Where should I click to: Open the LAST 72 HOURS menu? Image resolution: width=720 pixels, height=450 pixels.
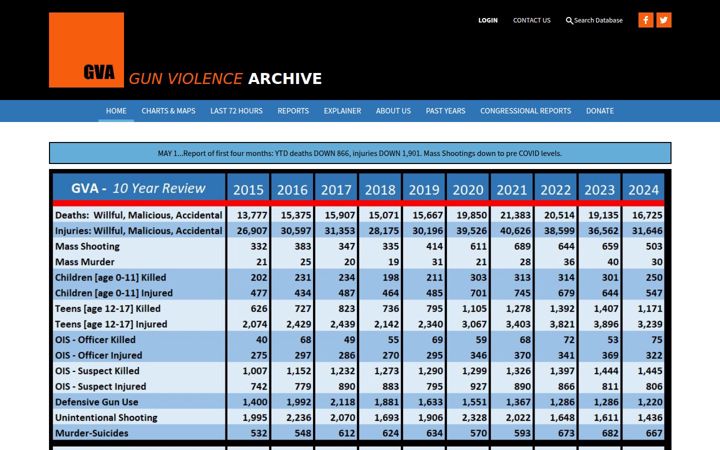(236, 111)
